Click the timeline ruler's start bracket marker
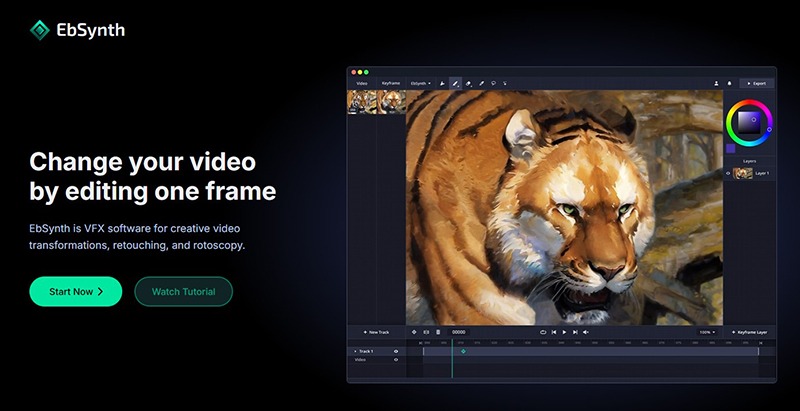800x411 pixels. click(x=420, y=343)
